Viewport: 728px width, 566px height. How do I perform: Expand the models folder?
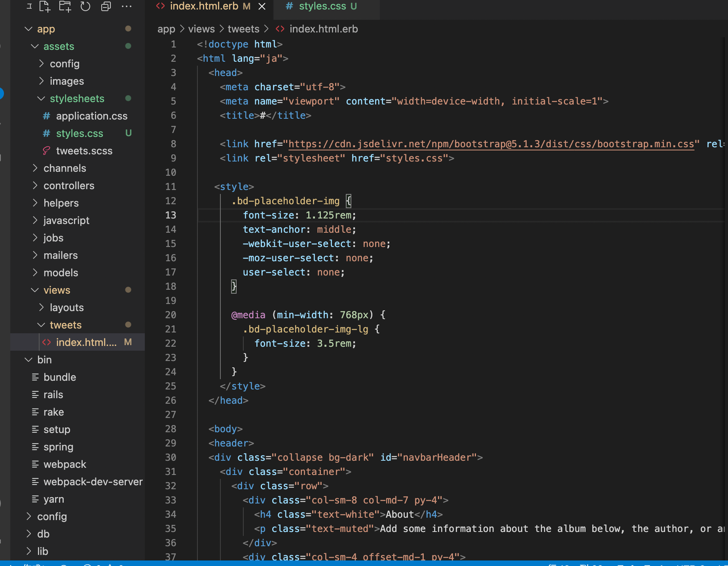(x=35, y=273)
